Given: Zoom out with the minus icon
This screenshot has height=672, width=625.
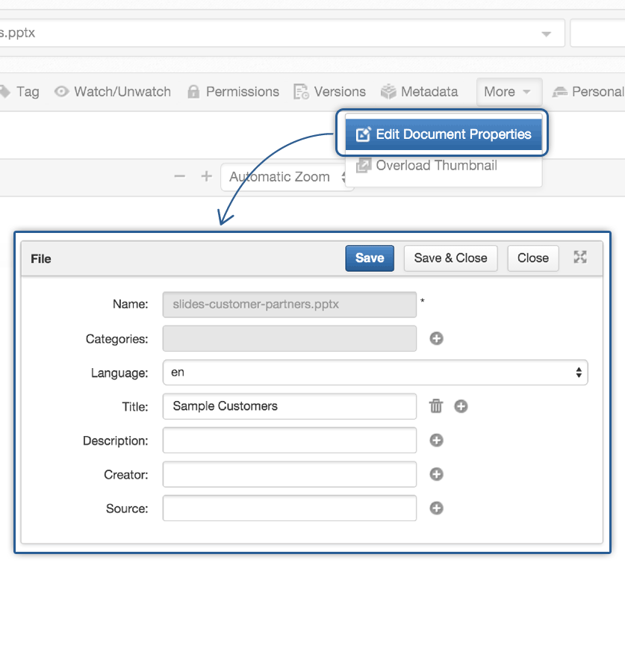Looking at the screenshot, I should [x=179, y=177].
